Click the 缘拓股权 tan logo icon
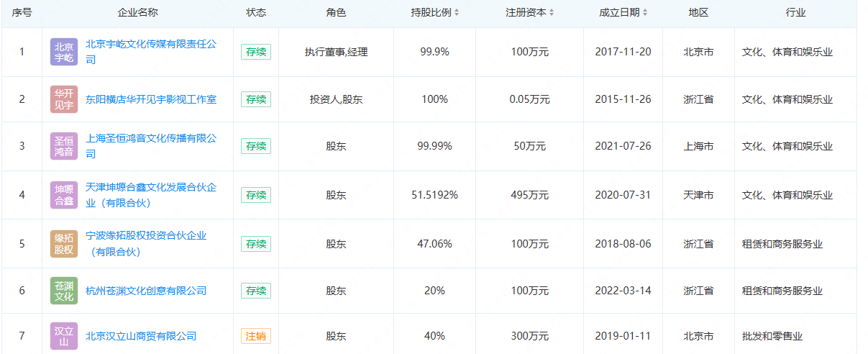 (x=63, y=244)
